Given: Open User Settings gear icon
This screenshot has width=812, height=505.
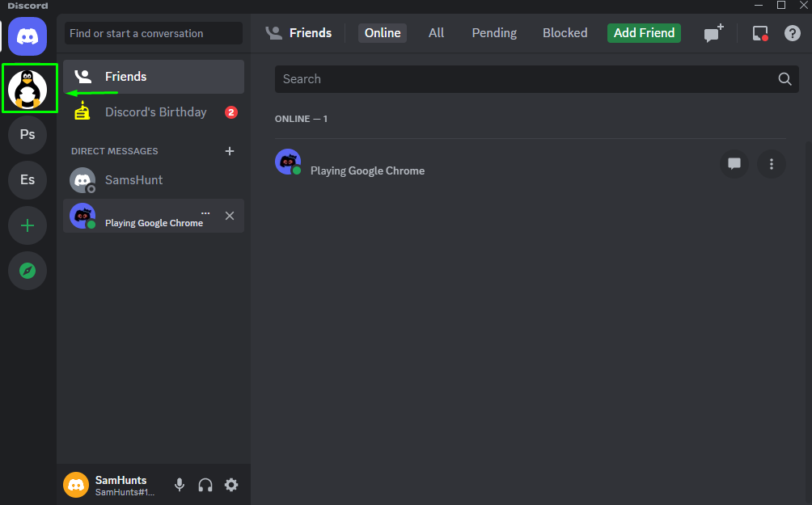Looking at the screenshot, I should [x=231, y=485].
